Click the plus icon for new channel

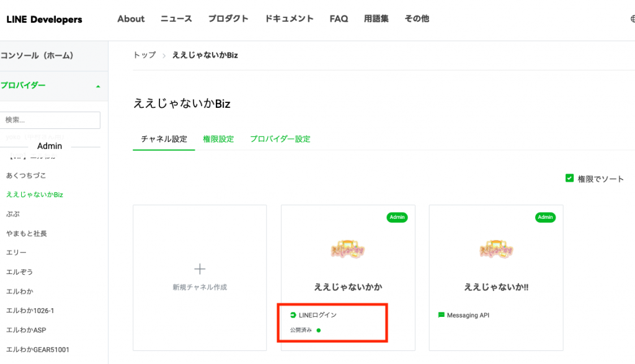(200, 269)
